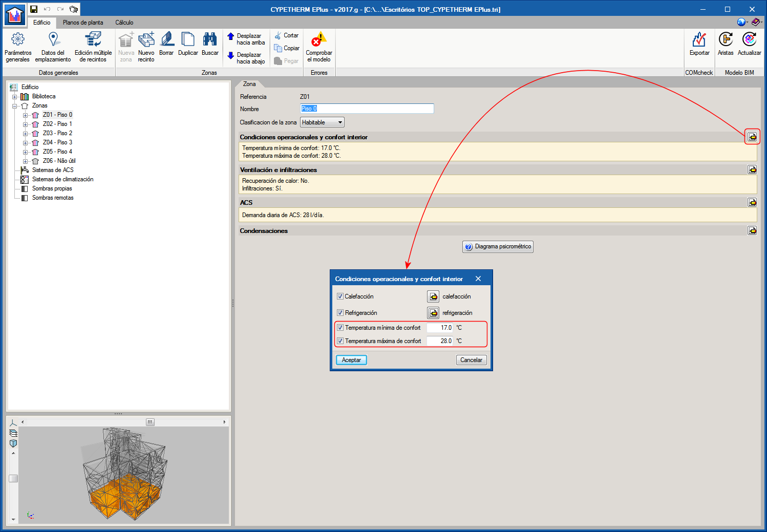Click the 3D cube view icon

[x=13, y=443]
